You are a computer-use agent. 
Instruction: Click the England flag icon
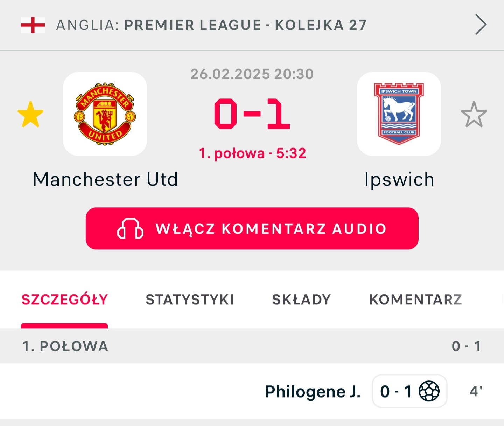pos(33,25)
